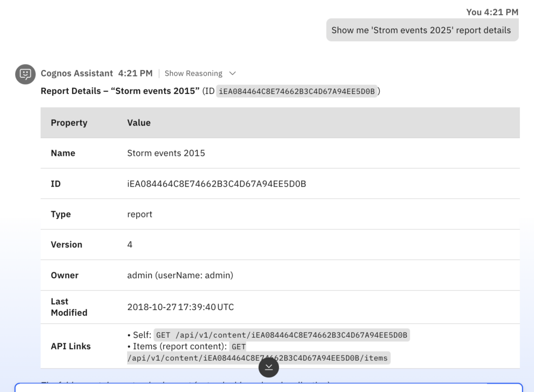Click the 'You 4:21 PM' message label
Screen dimensions: 534x392
click(x=492, y=12)
